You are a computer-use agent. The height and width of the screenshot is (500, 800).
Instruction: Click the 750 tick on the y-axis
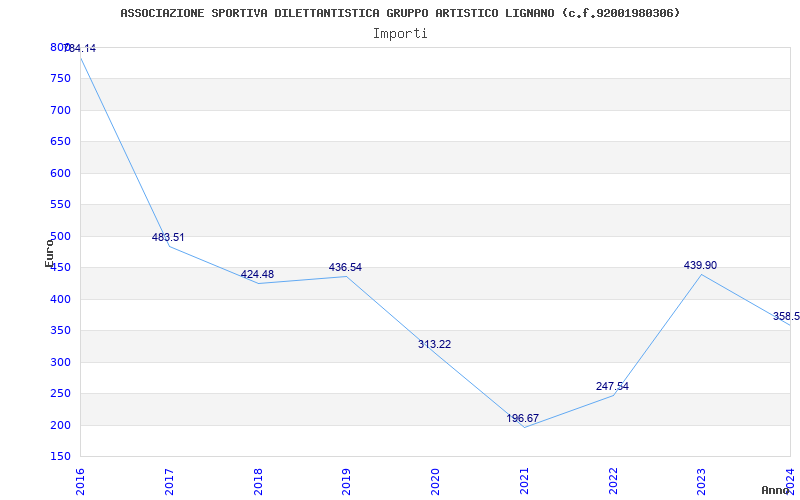tap(60, 79)
